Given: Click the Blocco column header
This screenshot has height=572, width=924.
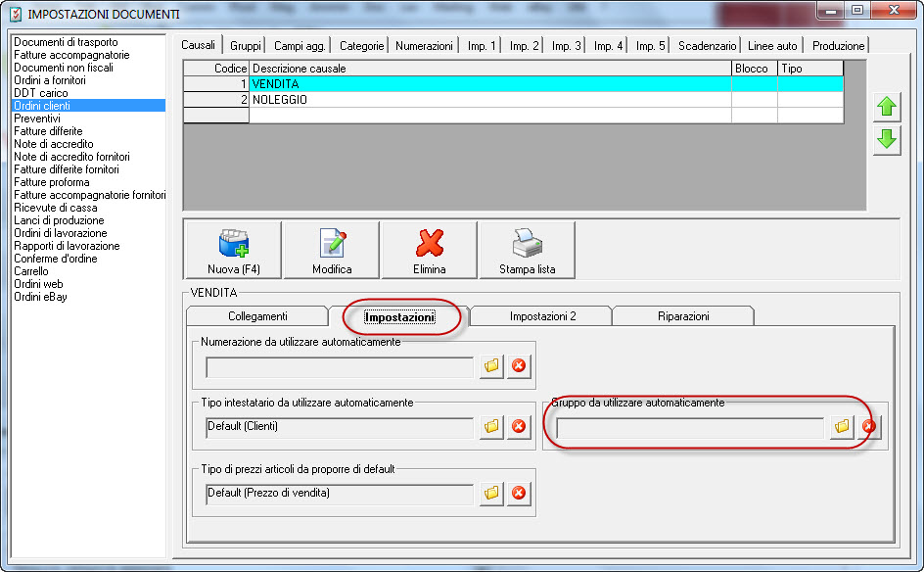Looking at the screenshot, I should 755,69.
